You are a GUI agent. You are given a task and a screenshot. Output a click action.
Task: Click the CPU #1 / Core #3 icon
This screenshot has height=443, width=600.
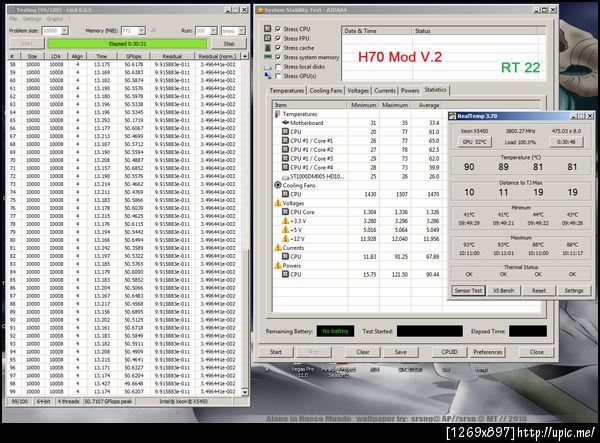285,158
